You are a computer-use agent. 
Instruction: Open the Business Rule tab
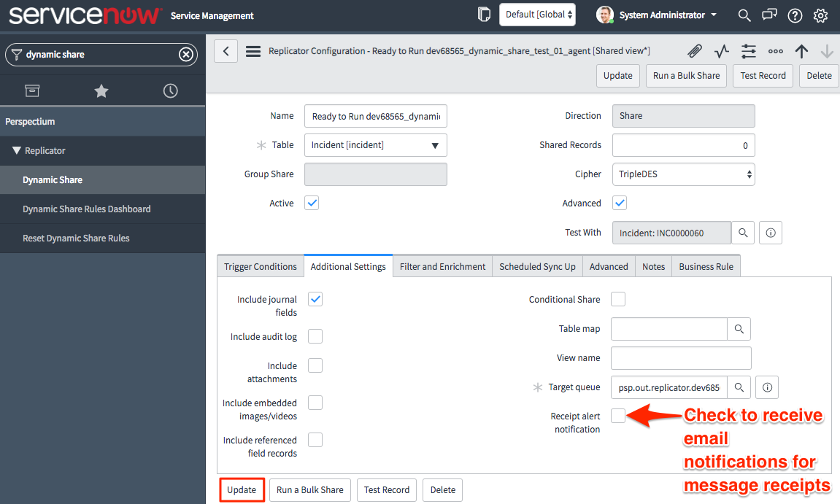click(706, 266)
